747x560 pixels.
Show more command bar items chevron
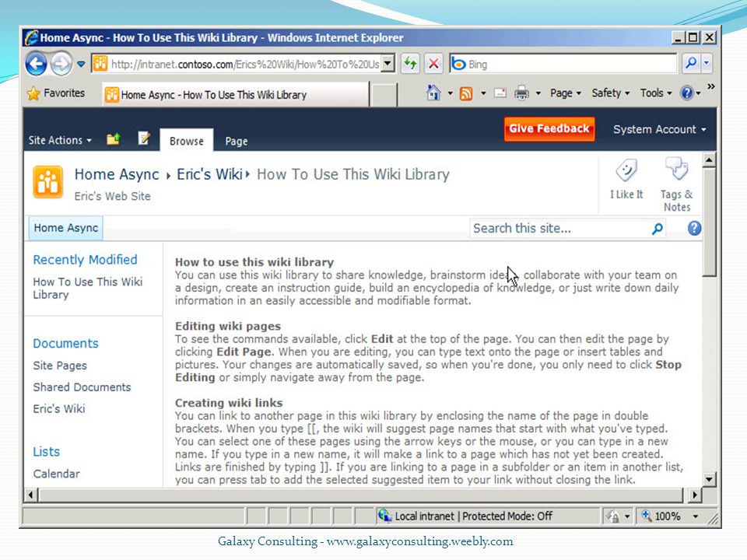point(711,86)
